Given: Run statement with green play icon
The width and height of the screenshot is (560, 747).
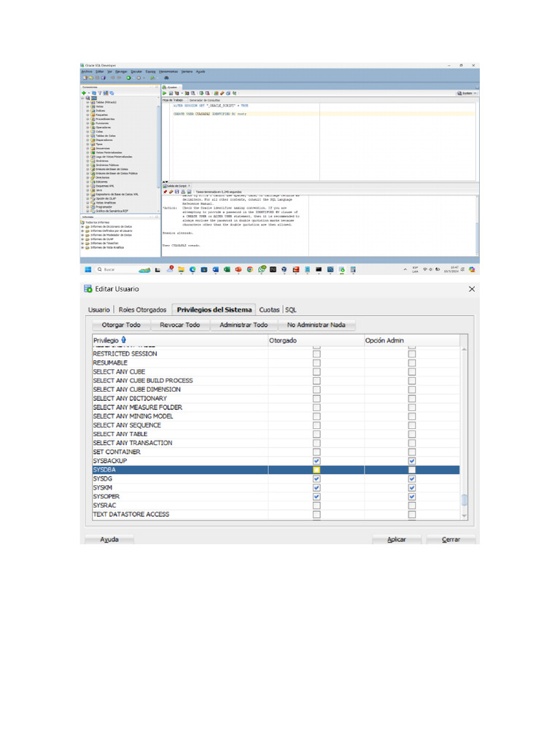Looking at the screenshot, I should (165, 93).
